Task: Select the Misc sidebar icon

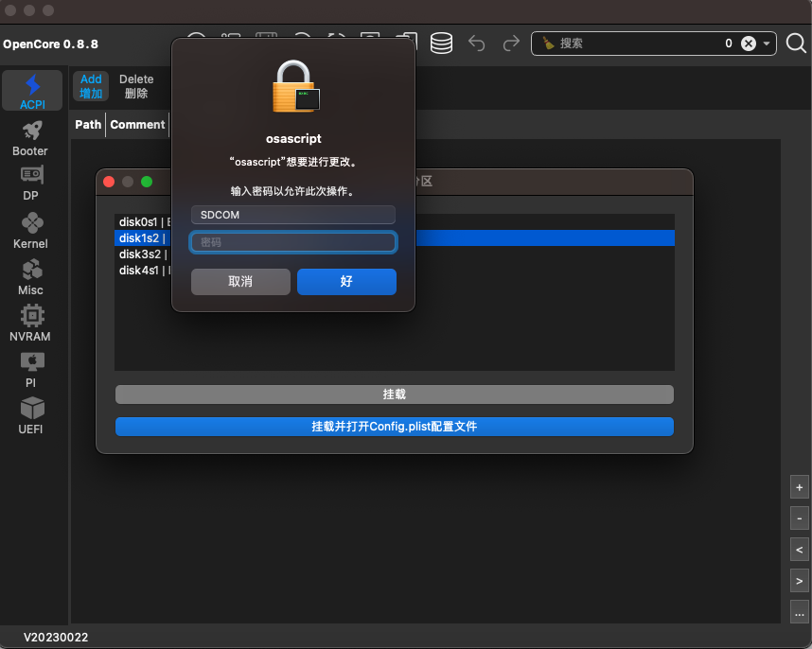Action: (31, 277)
